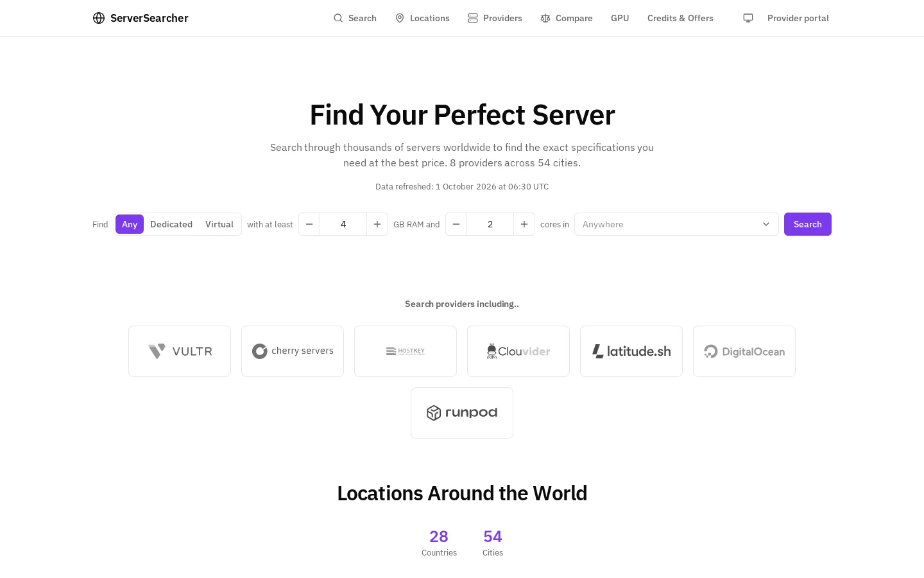
Task: Open the runpod provider card
Action: (x=462, y=413)
